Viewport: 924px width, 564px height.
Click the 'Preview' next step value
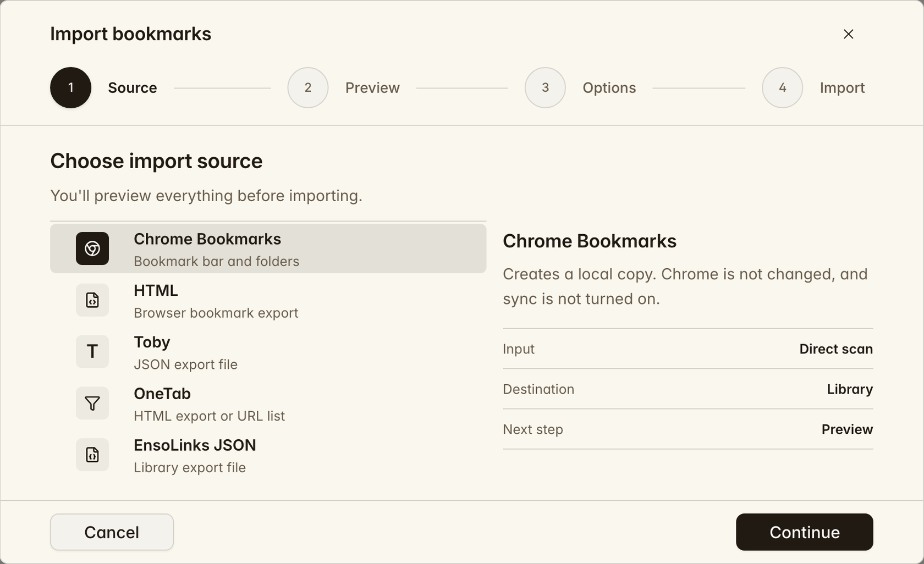(847, 429)
